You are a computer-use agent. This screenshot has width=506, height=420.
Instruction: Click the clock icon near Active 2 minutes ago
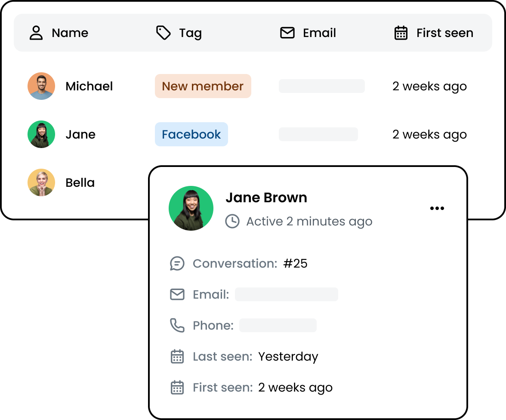[x=232, y=221]
